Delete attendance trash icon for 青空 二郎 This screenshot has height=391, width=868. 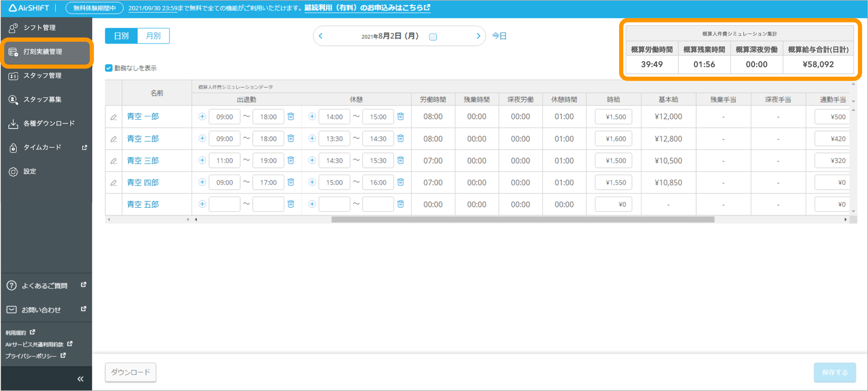[291, 139]
